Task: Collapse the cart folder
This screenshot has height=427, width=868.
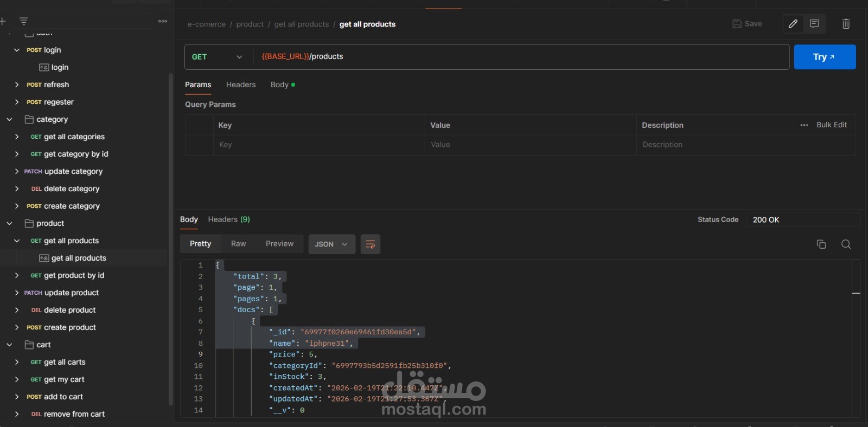Action: click(9, 345)
